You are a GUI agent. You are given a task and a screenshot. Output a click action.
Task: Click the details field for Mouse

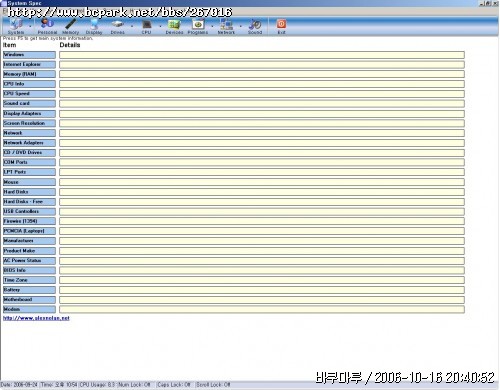tap(262, 182)
